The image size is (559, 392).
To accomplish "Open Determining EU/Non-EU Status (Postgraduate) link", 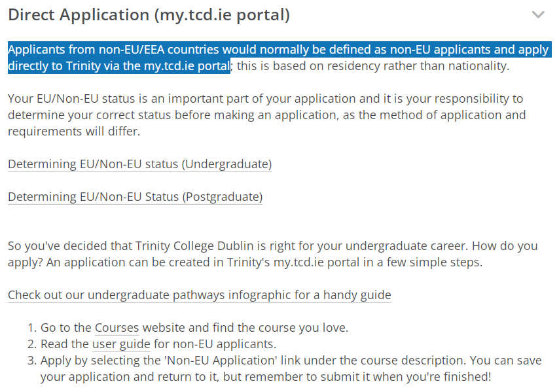I will click(135, 197).
